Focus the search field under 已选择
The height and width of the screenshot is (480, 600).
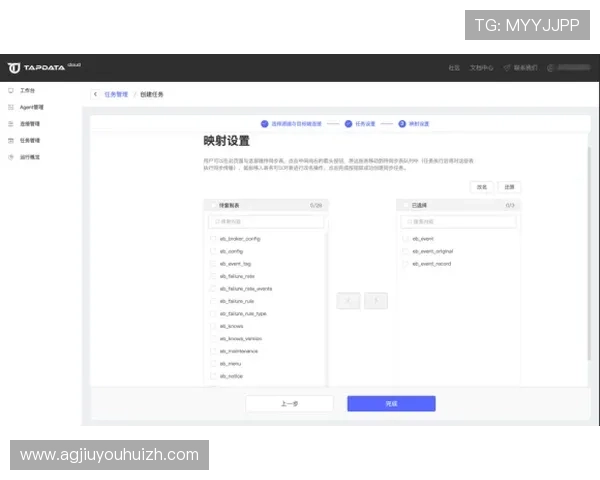[458, 222]
